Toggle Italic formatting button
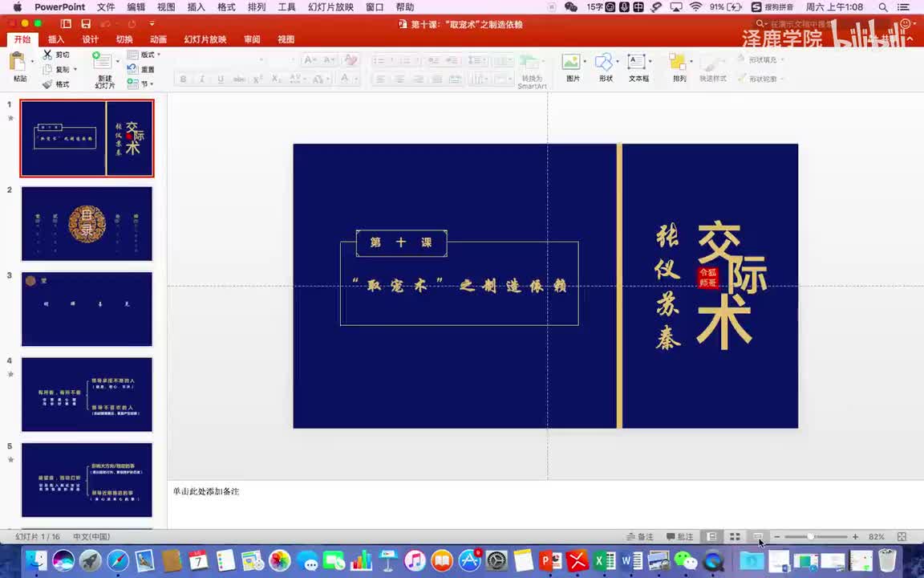The height and width of the screenshot is (578, 924). point(202,79)
